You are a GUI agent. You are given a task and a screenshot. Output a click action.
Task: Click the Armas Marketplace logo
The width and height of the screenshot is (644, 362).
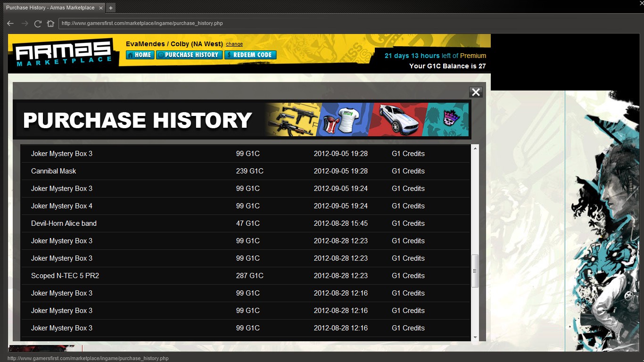63,53
